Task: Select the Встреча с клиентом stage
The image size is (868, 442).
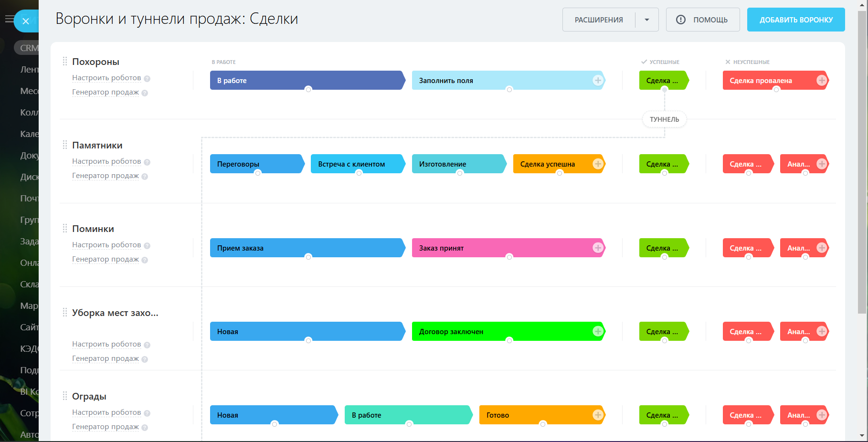Action: pyautogui.click(x=356, y=164)
